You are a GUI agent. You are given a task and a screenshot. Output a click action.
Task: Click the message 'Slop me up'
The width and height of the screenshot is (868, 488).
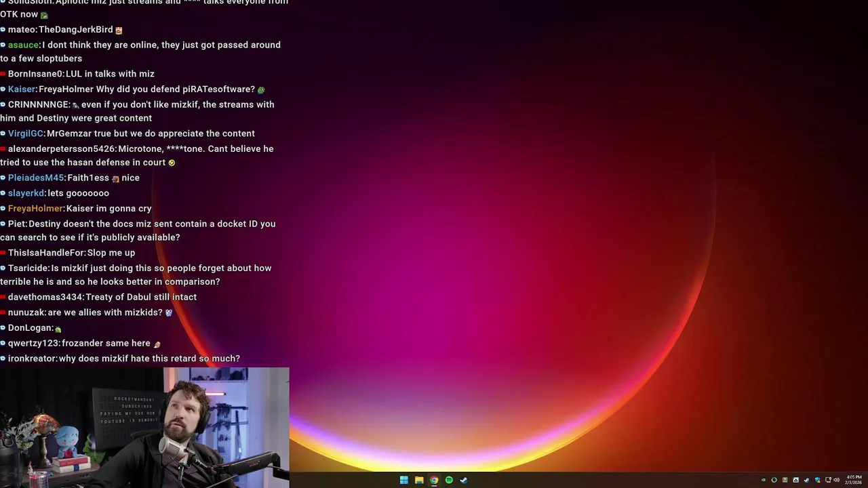pos(111,253)
